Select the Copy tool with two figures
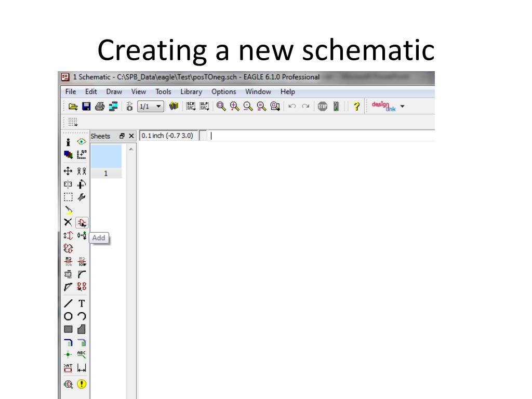Viewport: 532px width, 399px height. click(82, 171)
